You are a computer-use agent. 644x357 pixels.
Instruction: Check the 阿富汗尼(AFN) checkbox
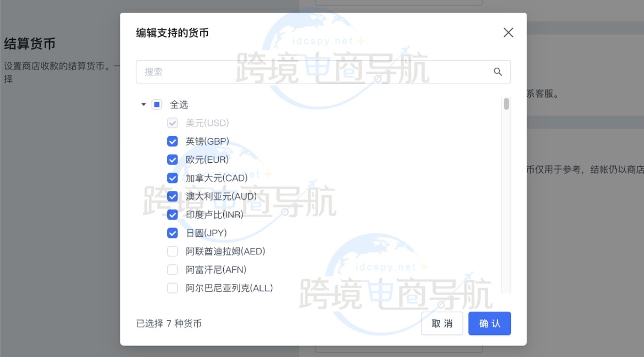point(172,270)
